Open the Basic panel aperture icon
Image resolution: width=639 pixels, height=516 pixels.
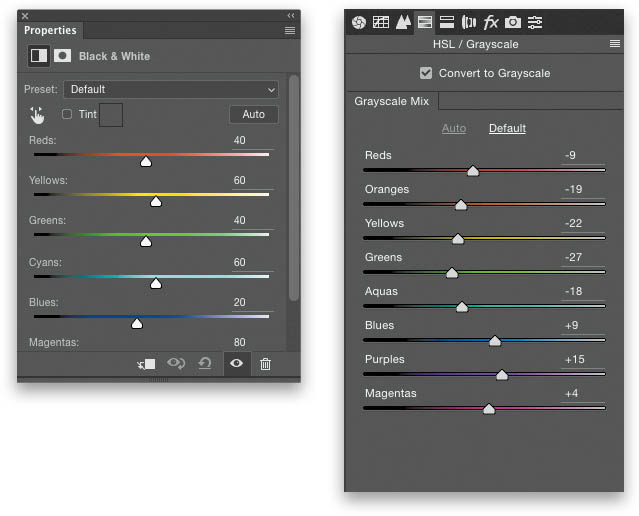pos(359,22)
